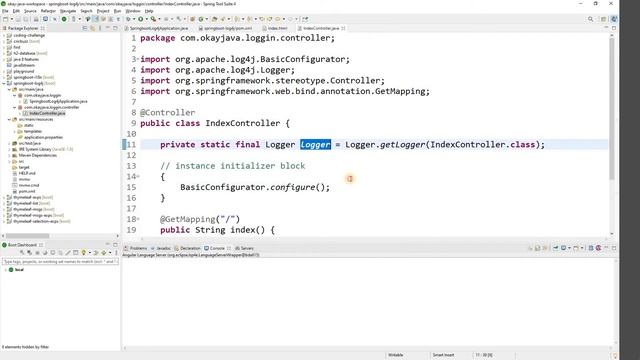Click Writable in the status bar

pyautogui.click(x=395, y=355)
